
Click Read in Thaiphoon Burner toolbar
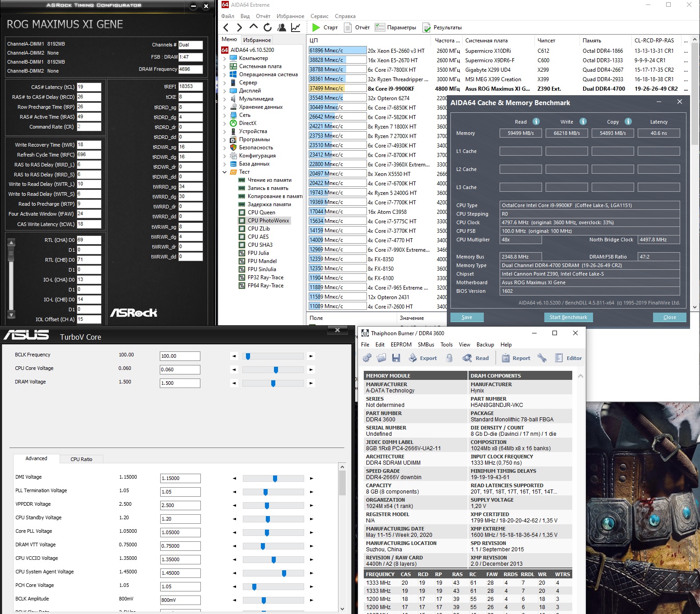tap(476, 358)
